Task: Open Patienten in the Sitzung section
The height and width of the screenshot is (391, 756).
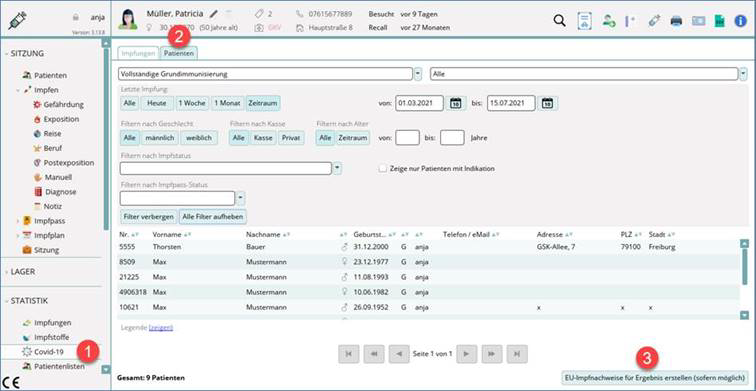Action: click(x=45, y=76)
